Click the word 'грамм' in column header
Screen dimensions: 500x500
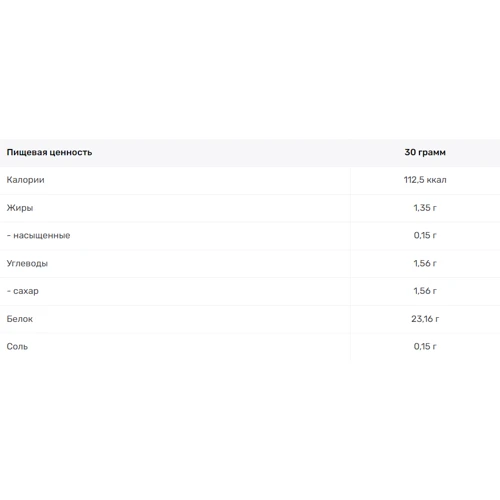click(x=432, y=153)
